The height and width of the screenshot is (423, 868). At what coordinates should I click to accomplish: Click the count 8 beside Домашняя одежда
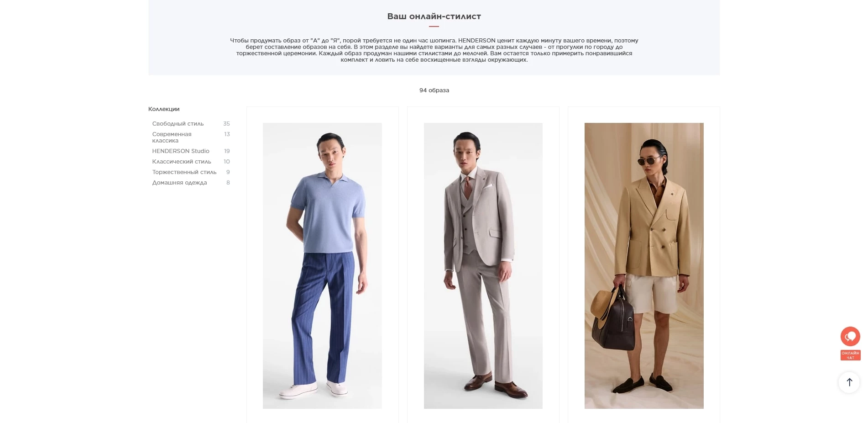pos(228,183)
